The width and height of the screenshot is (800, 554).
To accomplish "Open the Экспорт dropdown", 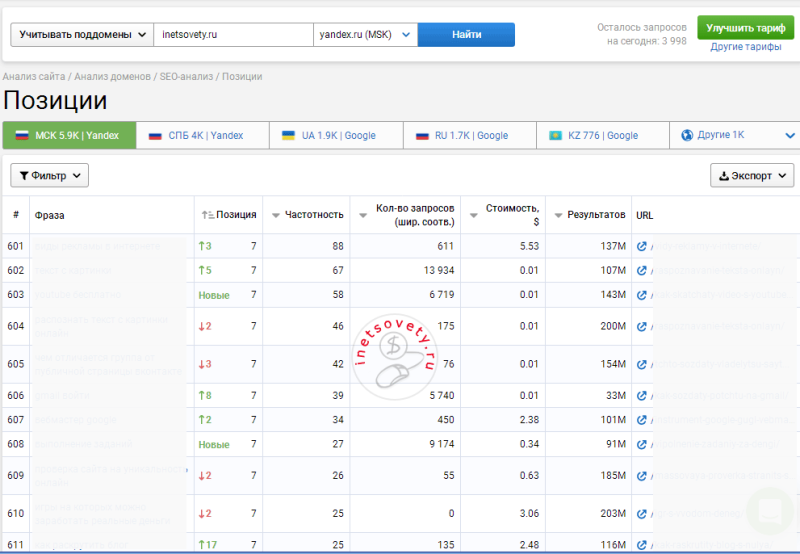I will 752,175.
